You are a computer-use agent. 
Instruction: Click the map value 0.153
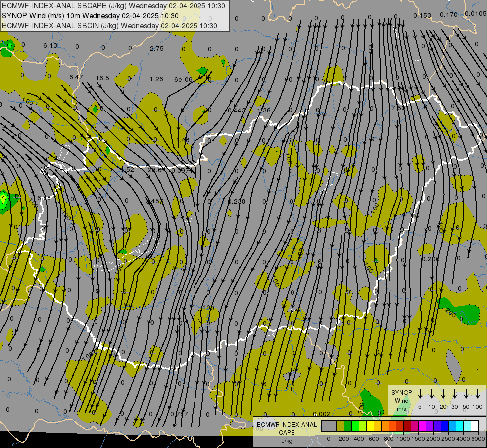click(x=422, y=15)
